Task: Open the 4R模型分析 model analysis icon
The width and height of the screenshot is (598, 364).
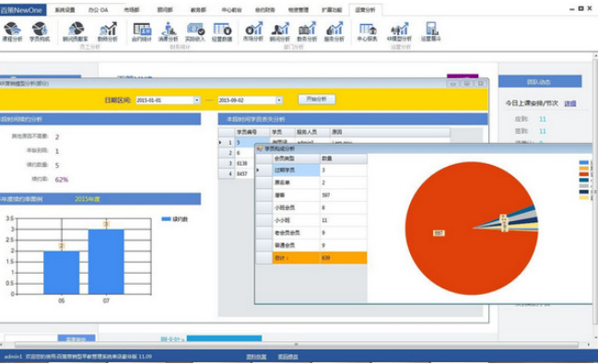Action: [399, 31]
